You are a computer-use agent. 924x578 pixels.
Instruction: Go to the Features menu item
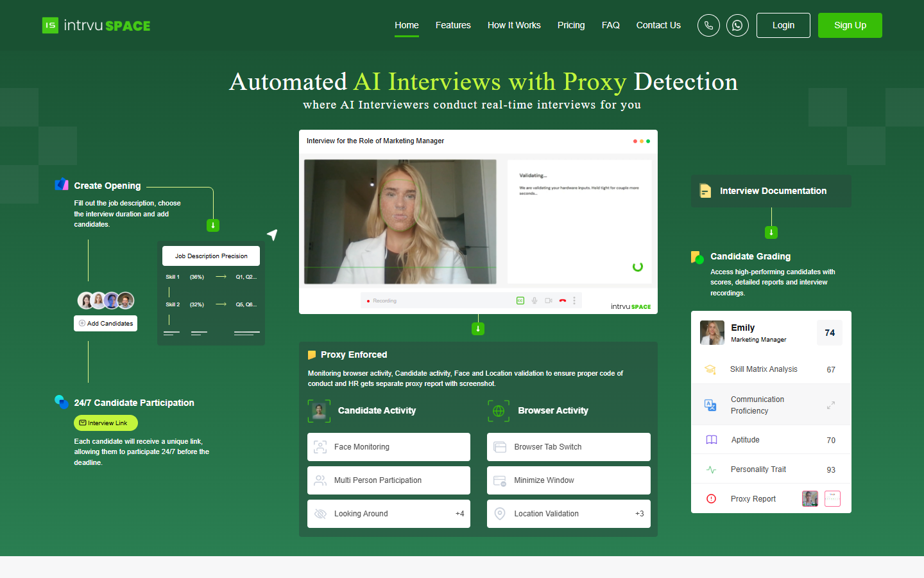453,25
